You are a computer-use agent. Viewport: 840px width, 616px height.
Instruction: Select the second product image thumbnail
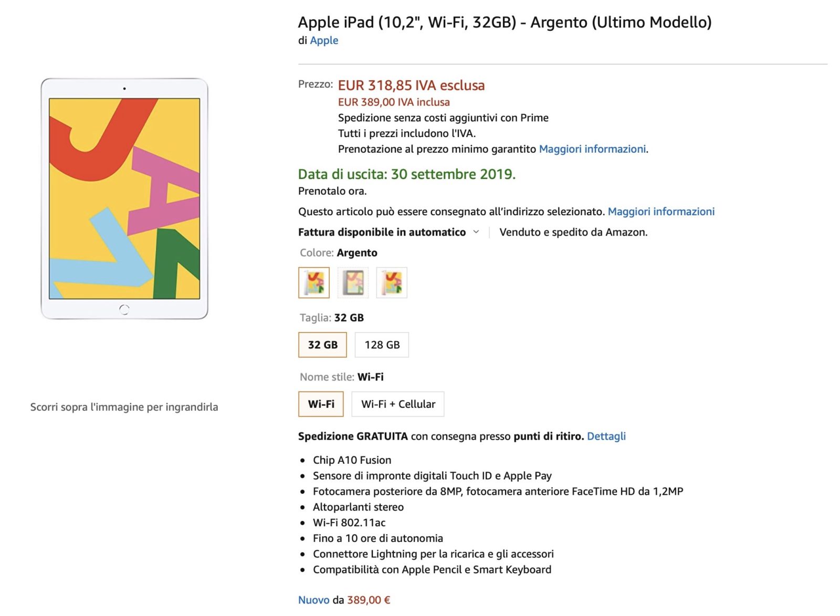tap(353, 282)
